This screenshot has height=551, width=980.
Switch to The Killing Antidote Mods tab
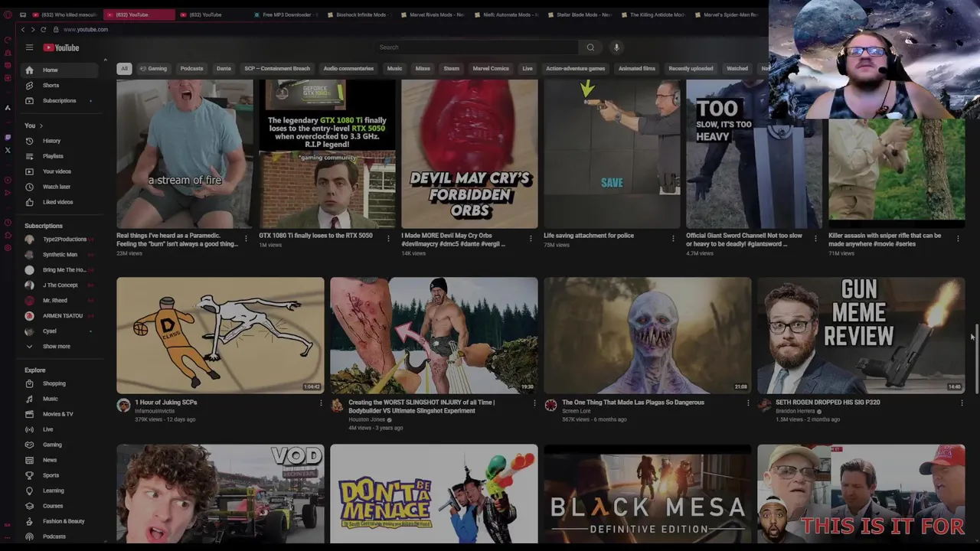click(652, 15)
